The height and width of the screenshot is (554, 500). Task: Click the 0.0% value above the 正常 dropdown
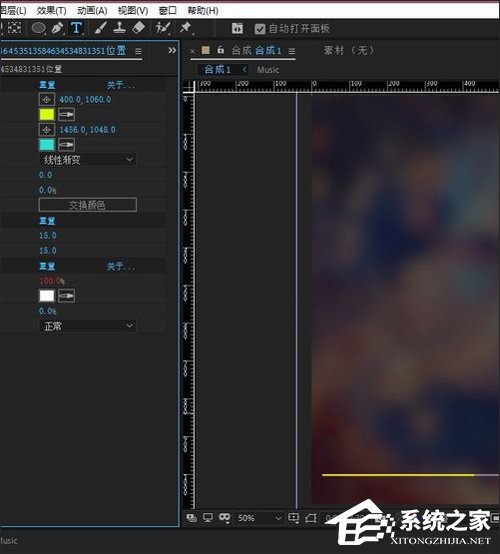[x=47, y=311]
